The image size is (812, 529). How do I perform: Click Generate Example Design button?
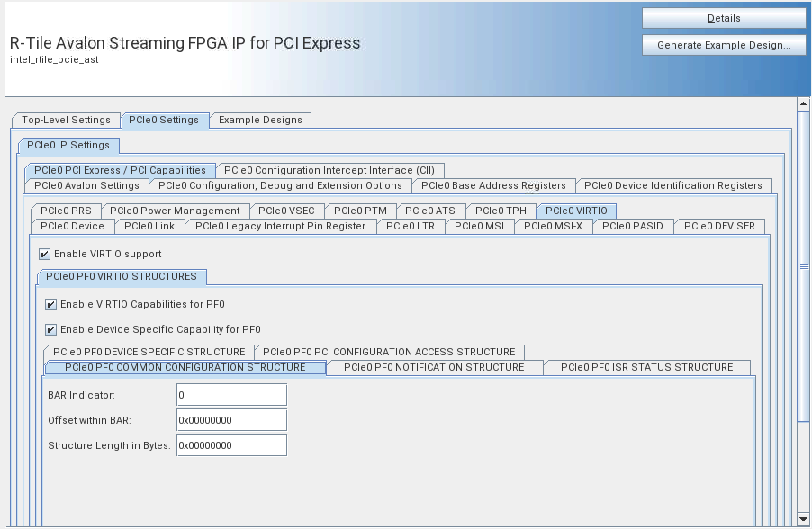(x=724, y=45)
